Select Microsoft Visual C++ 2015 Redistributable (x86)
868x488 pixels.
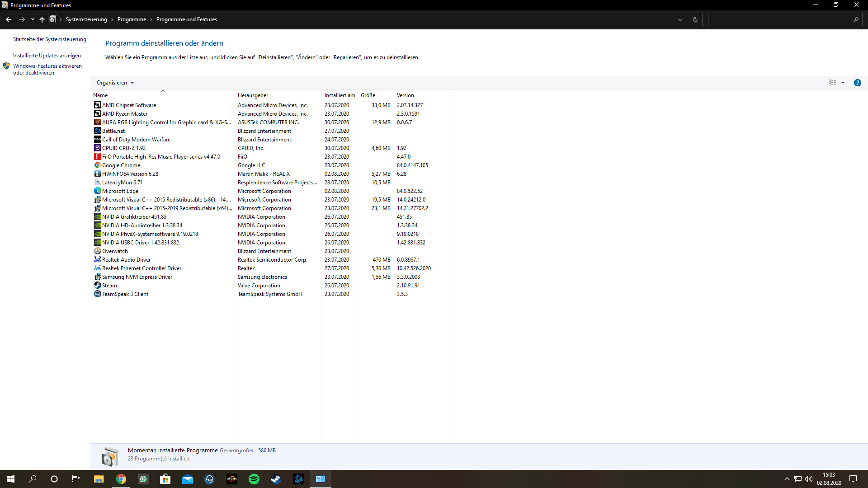point(271,200)
